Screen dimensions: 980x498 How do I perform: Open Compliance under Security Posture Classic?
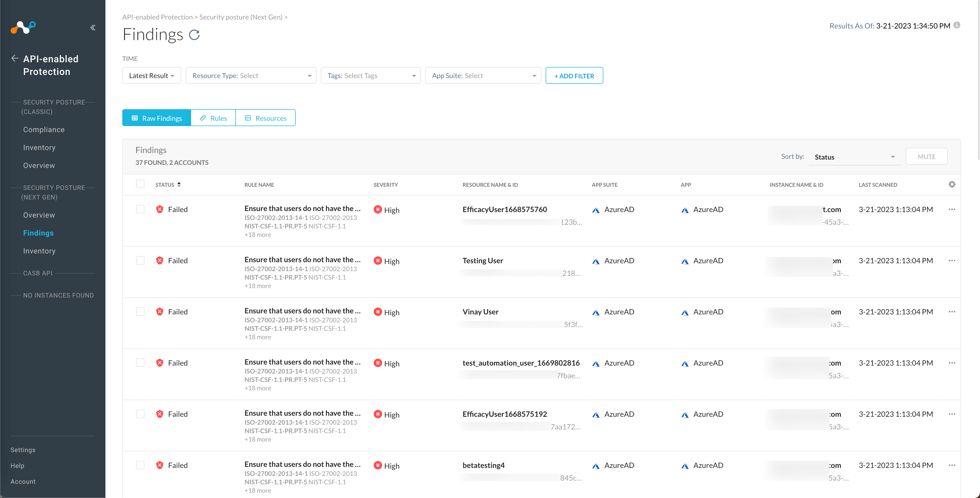[44, 130]
